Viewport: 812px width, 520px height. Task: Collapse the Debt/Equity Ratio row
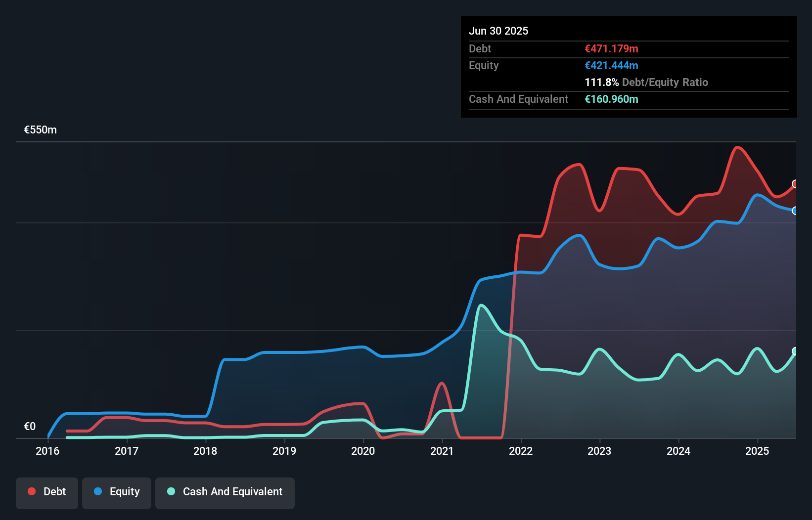[646, 83]
